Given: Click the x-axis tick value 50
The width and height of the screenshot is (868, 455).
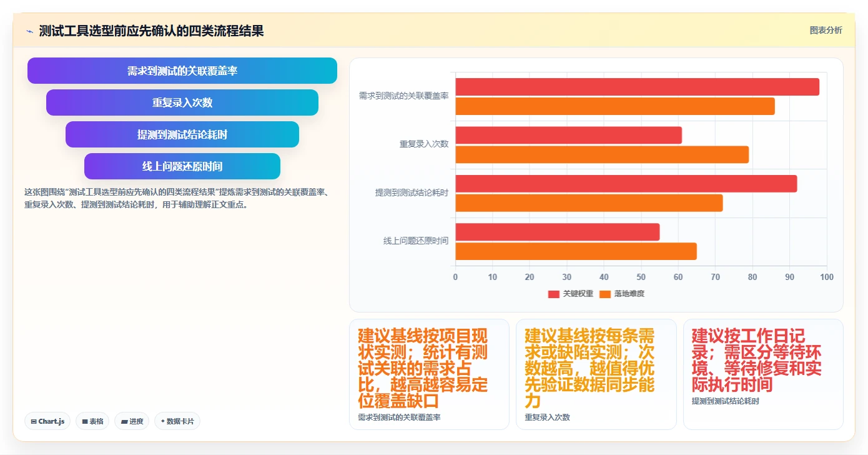Looking at the screenshot, I should [x=641, y=277].
